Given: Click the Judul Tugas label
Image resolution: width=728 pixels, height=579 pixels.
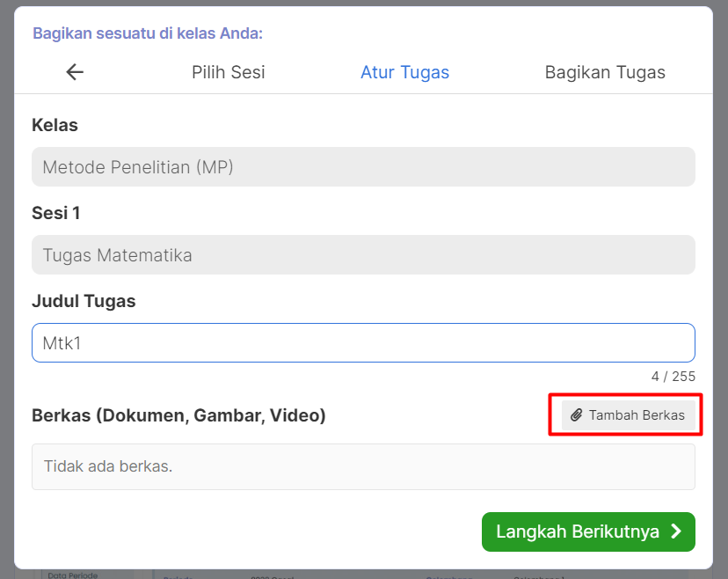Looking at the screenshot, I should [84, 301].
